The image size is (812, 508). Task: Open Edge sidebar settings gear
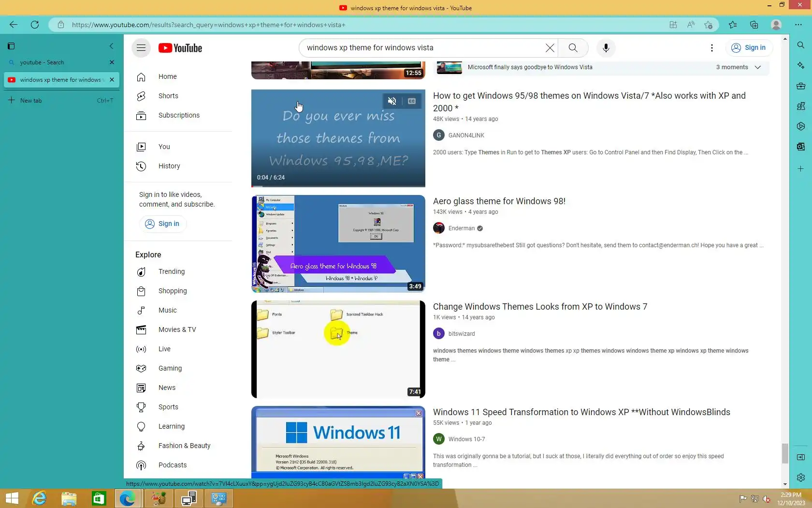pos(801,478)
